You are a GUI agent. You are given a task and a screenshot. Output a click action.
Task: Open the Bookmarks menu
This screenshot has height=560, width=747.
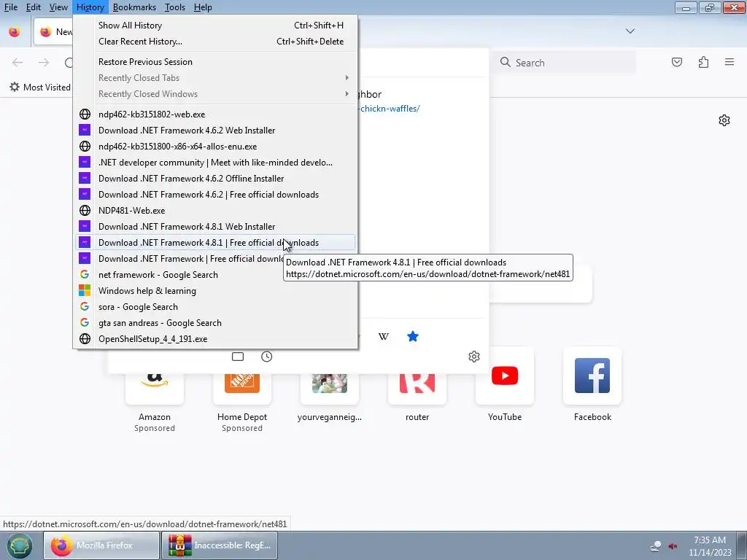coord(134,7)
